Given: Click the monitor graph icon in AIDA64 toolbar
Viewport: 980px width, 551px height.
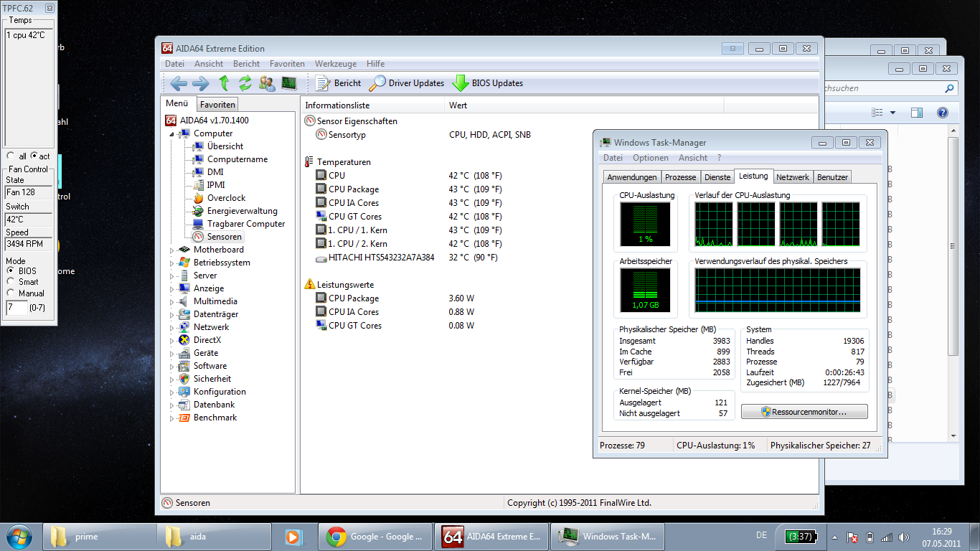Looking at the screenshot, I should [x=289, y=83].
